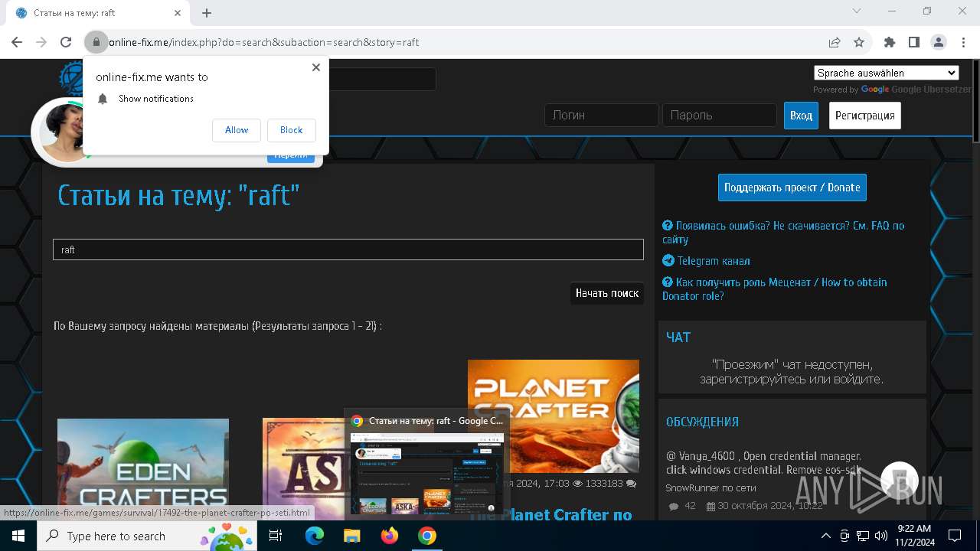Open the Sprache auswählen language dropdown
Viewport: 980px width, 551px height.
click(887, 73)
